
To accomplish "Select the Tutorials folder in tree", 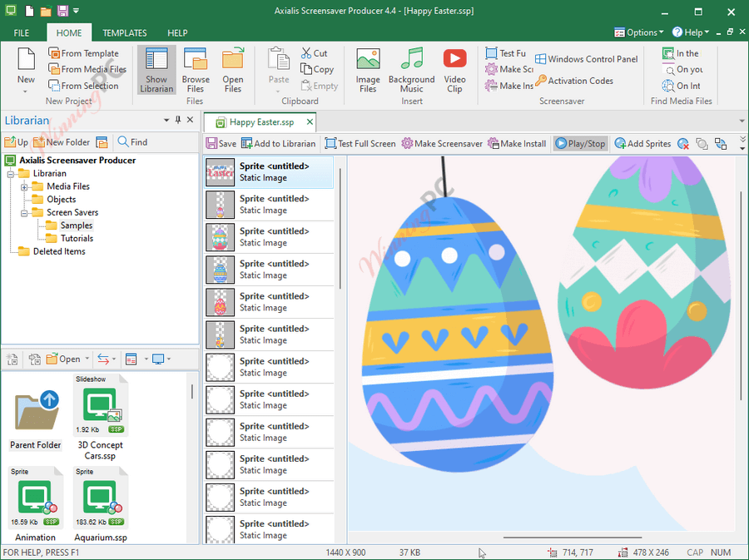I will click(x=77, y=238).
